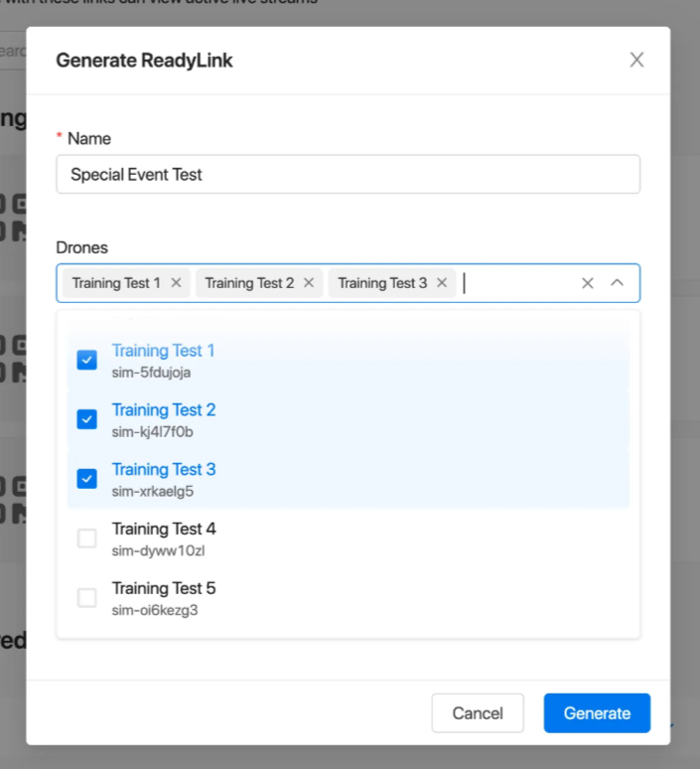The height and width of the screenshot is (769, 700).
Task: Check the Training Test 5 checkbox
Action: pyautogui.click(x=87, y=598)
